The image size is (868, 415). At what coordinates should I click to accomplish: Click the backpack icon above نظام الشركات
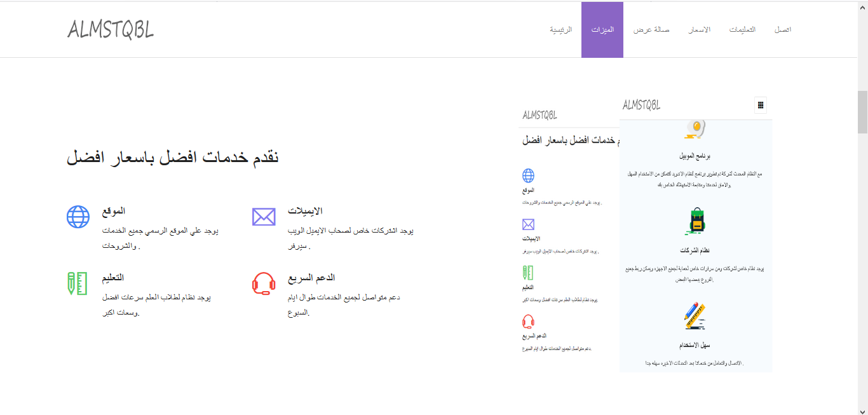click(x=698, y=219)
